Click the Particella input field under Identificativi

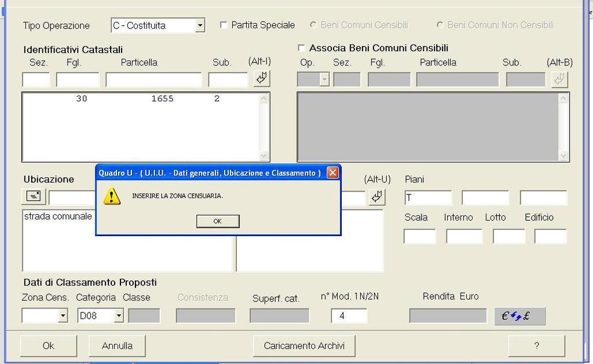point(153,79)
